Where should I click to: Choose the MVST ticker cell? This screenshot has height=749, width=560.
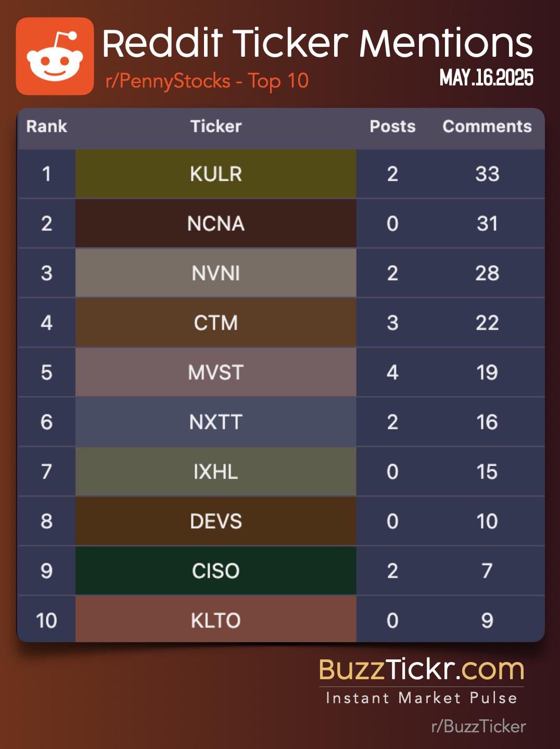point(216,372)
